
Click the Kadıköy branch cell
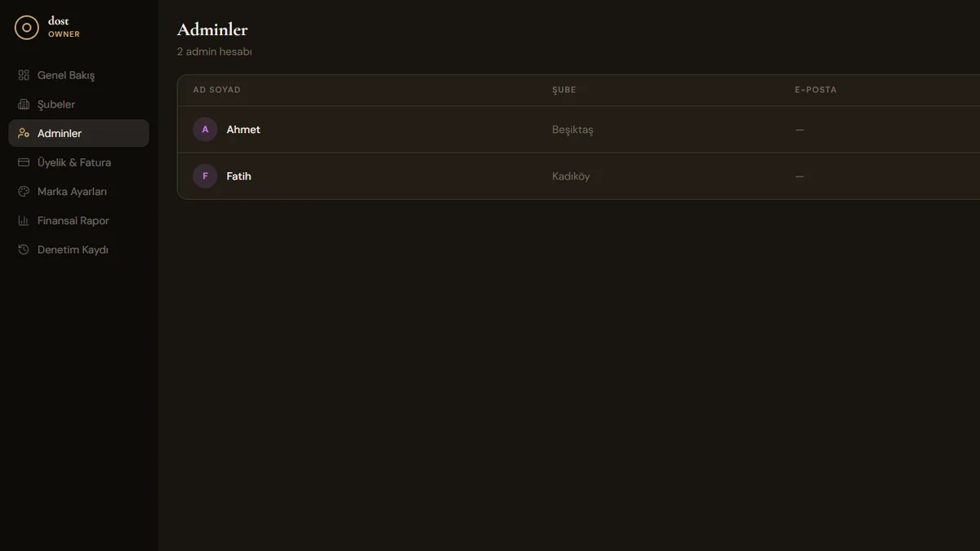click(571, 176)
